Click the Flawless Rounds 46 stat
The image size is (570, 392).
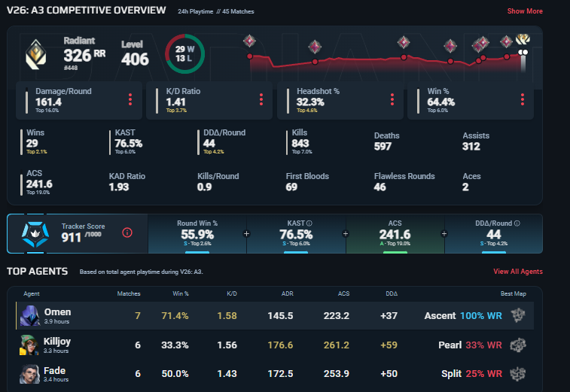(404, 181)
